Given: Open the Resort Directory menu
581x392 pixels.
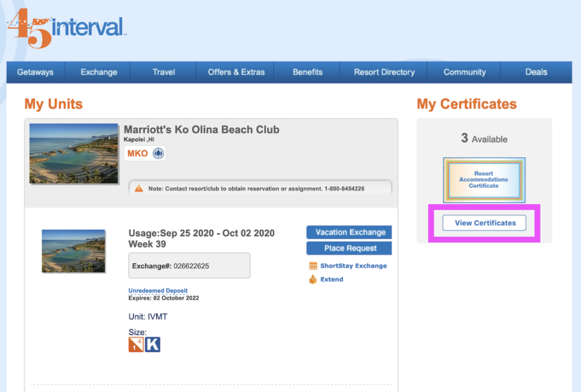Looking at the screenshot, I should 384,72.
